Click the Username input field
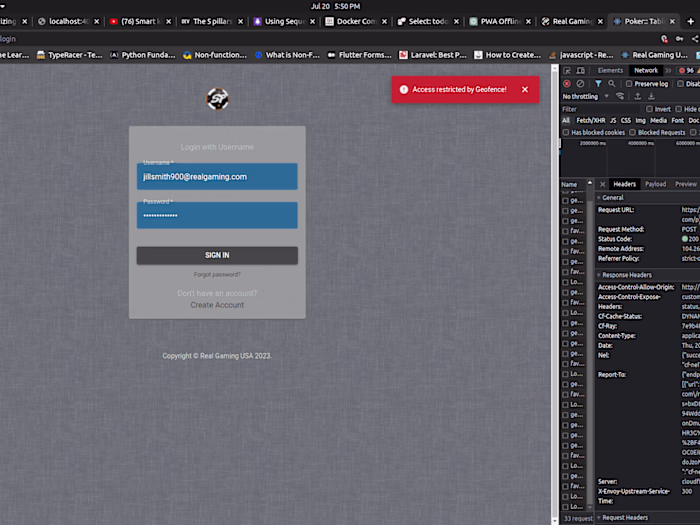Screen dimensions: 700x525 click(217, 176)
